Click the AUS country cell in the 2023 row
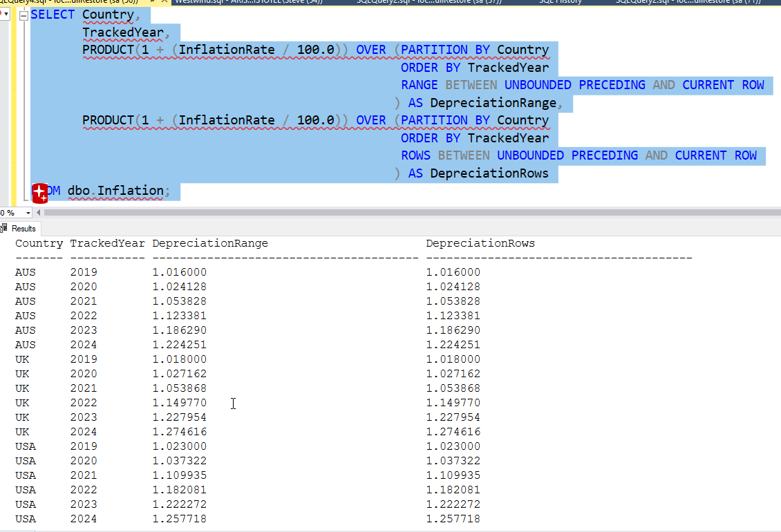 coord(26,330)
